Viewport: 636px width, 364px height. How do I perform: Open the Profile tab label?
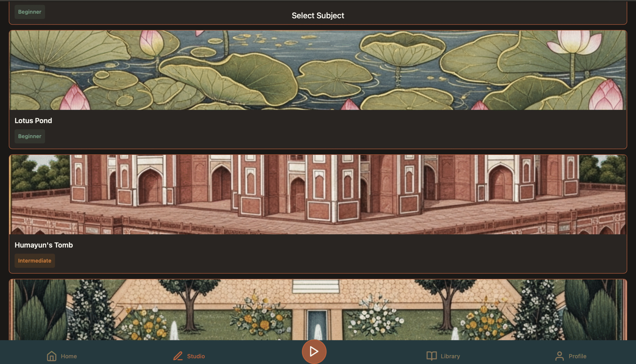click(x=577, y=356)
